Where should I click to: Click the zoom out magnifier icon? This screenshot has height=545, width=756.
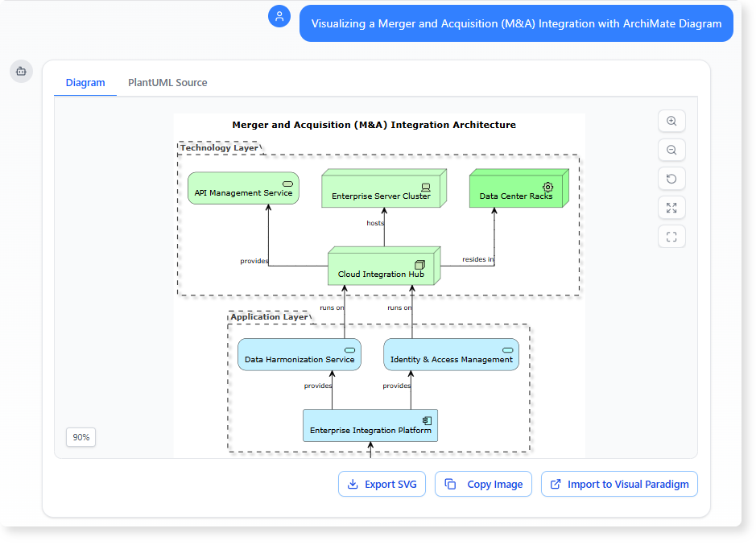click(x=671, y=150)
